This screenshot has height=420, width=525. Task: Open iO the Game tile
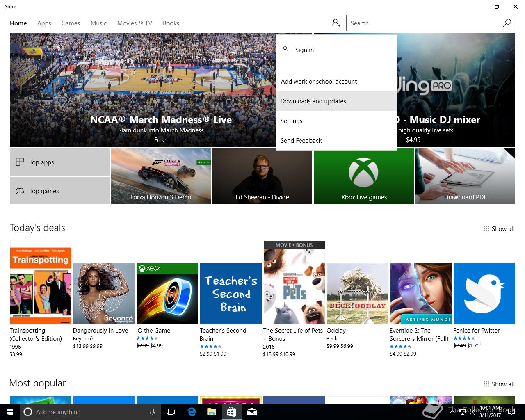167,294
